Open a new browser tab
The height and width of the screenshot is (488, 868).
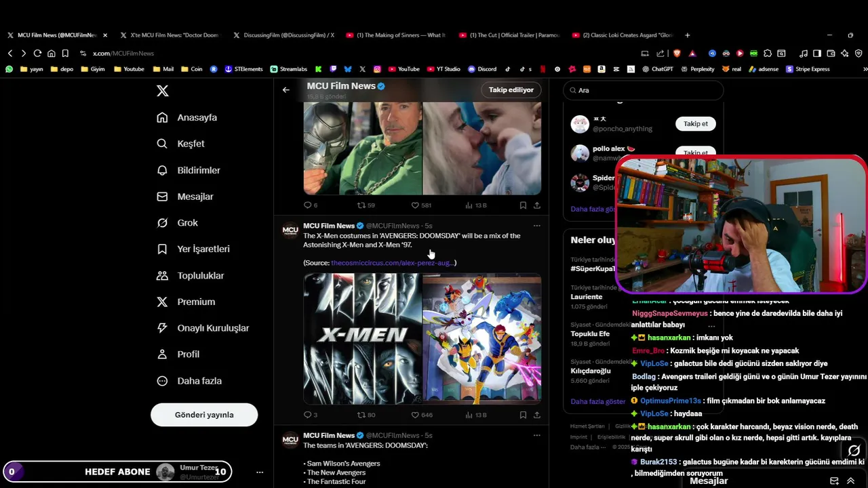click(x=688, y=35)
